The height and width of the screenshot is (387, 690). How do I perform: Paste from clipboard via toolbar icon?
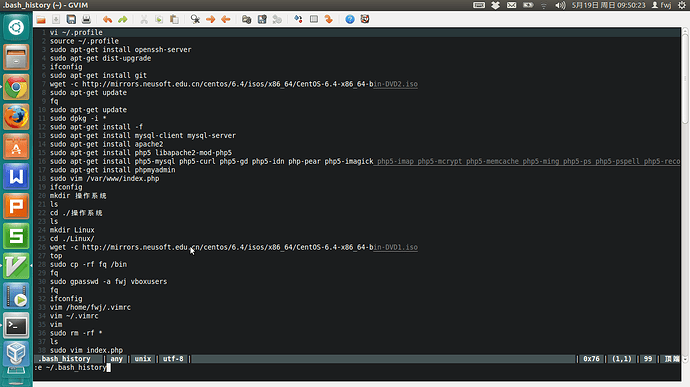174,19
